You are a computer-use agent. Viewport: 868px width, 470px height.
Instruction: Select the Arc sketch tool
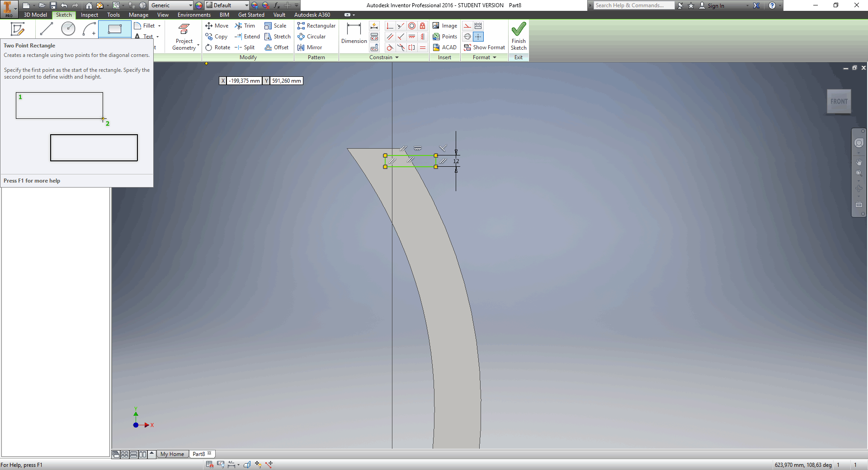(89, 29)
